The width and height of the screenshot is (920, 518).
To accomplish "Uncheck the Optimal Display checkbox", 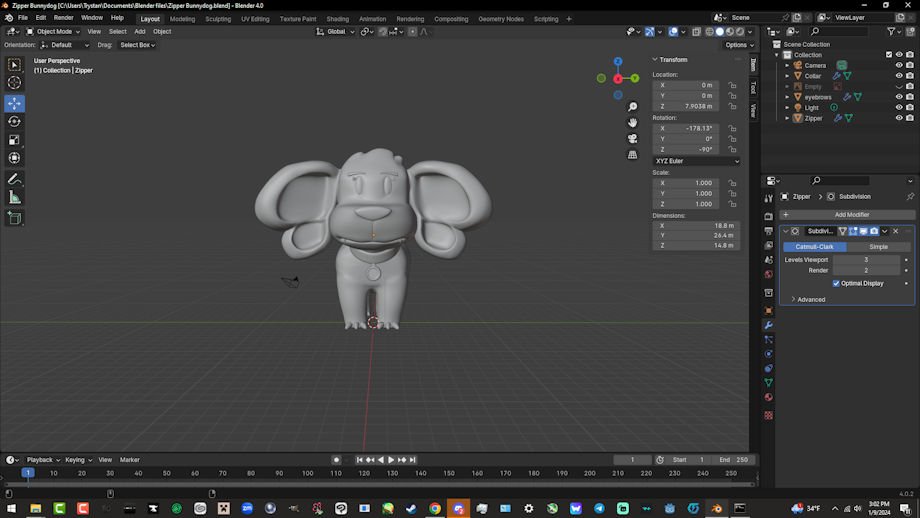I will pos(836,283).
